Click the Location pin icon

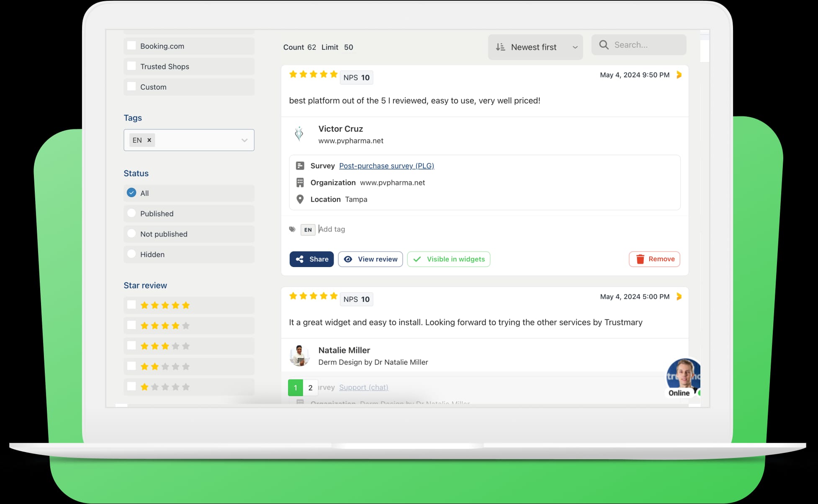pyautogui.click(x=300, y=199)
